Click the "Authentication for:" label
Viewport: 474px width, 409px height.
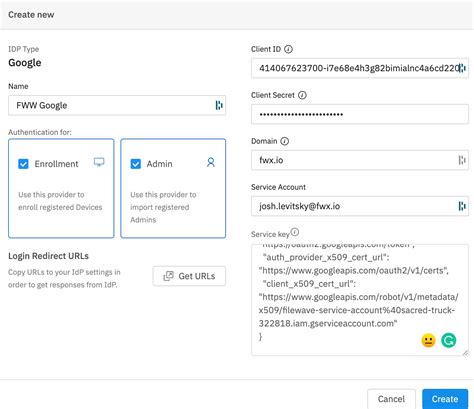click(40, 132)
